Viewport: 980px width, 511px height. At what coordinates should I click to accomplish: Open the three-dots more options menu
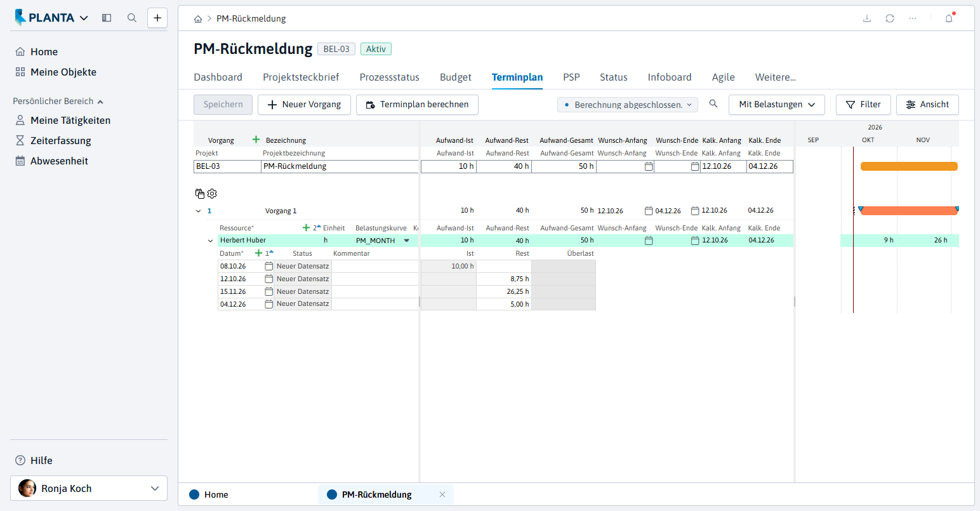coord(913,18)
